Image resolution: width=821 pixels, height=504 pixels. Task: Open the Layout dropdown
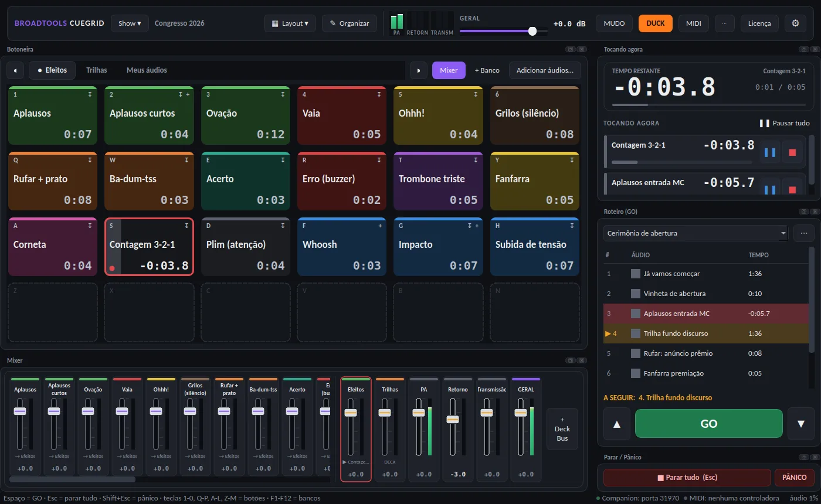coord(290,23)
